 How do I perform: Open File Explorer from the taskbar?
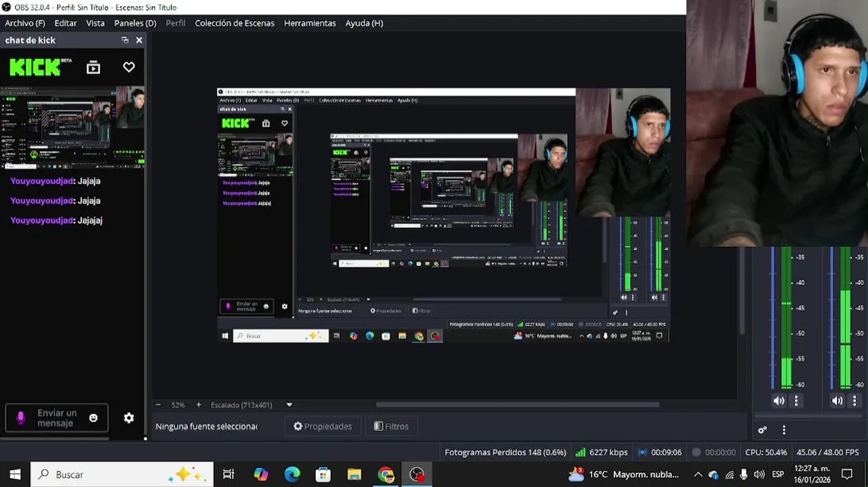[354, 474]
